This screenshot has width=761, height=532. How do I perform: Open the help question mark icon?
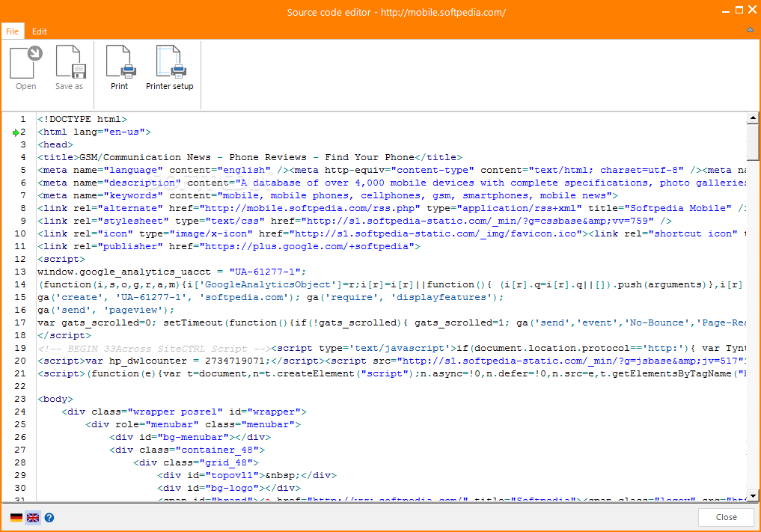tap(49, 518)
